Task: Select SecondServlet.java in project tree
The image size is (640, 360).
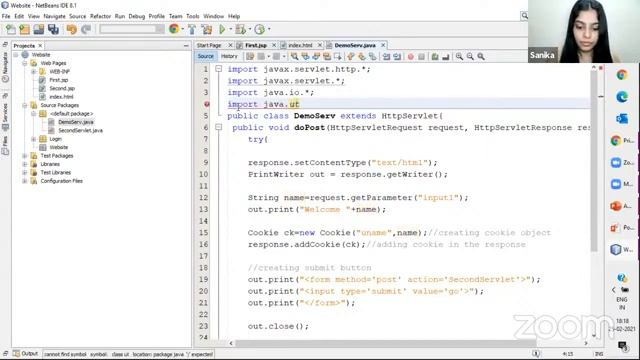Action: [x=80, y=131]
